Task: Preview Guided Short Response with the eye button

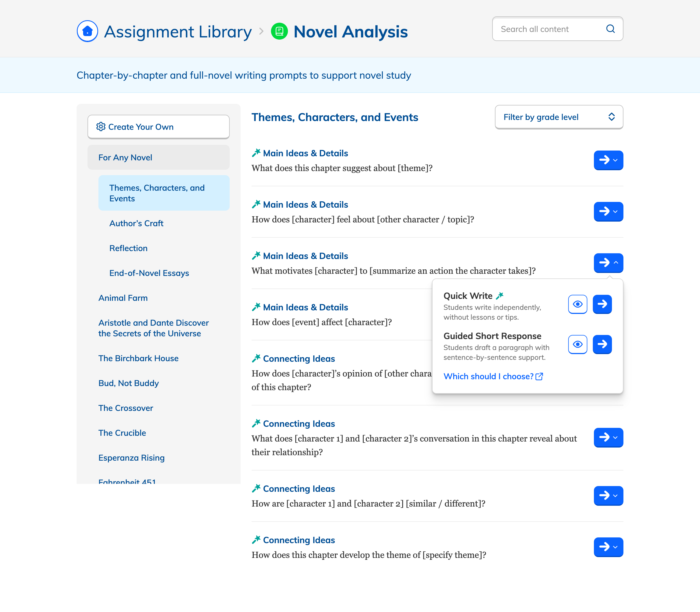Action: (x=577, y=344)
